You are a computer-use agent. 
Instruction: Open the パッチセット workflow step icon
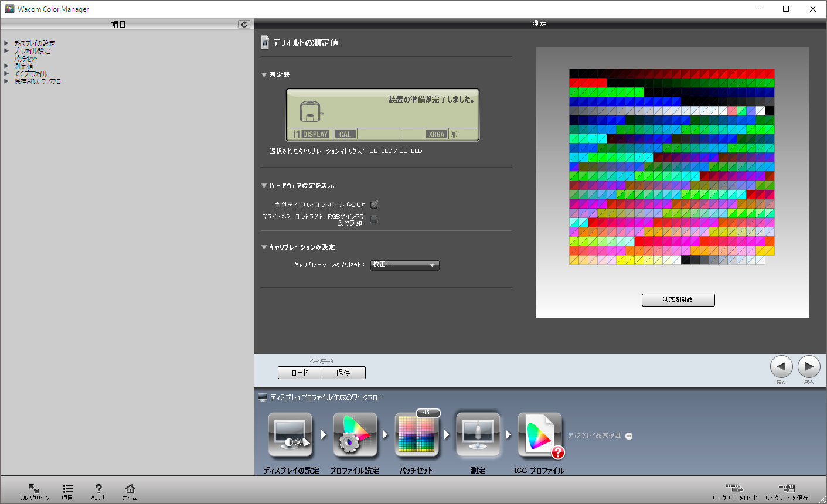point(417,435)
